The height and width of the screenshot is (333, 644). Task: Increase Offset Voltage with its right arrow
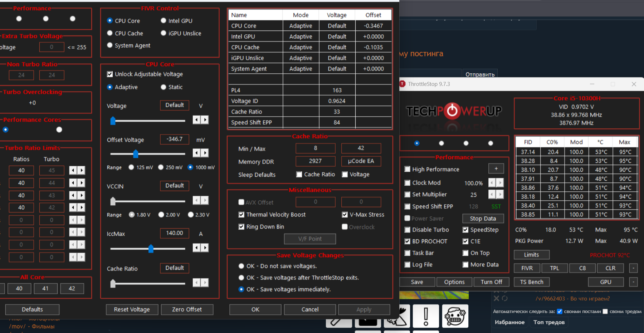(205, 153)
